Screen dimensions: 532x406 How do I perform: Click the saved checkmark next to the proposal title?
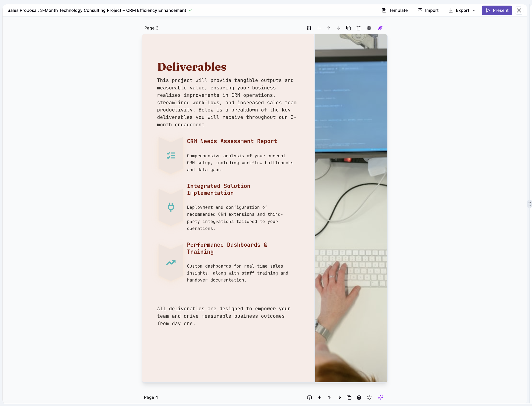point(191,10)
